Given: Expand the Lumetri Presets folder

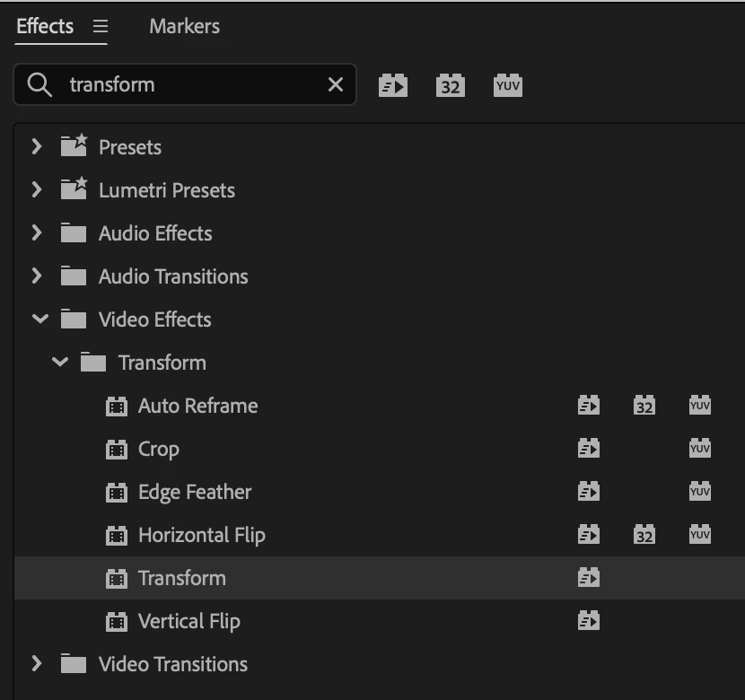Looking at the screenshot, I should point(37,189).
